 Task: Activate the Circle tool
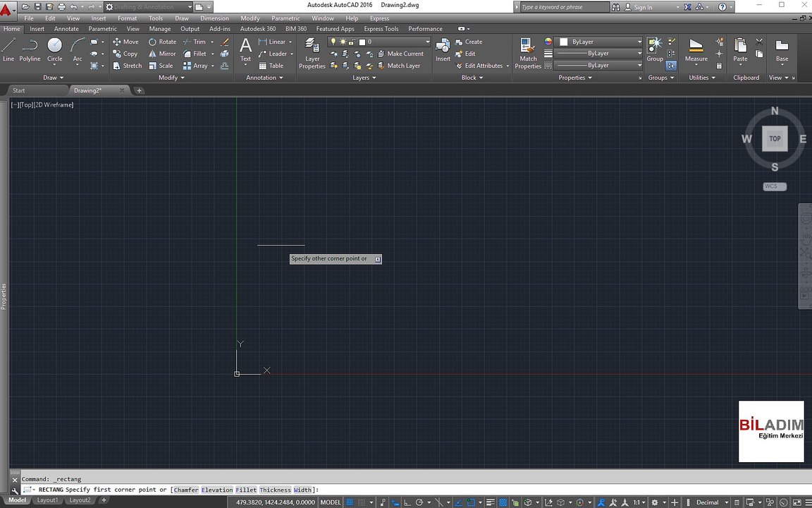point(54,50)
